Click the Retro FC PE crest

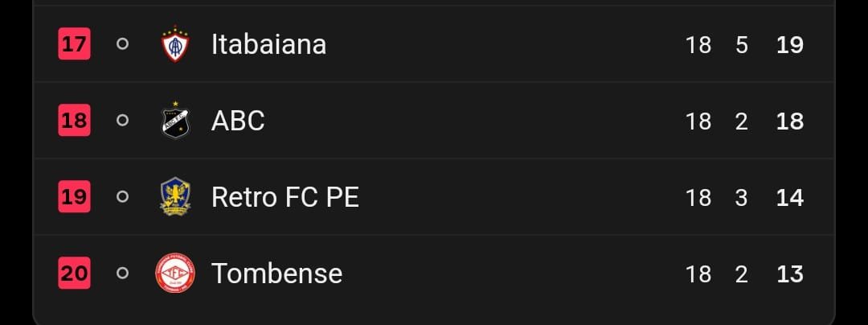click(x=175, y=196)
